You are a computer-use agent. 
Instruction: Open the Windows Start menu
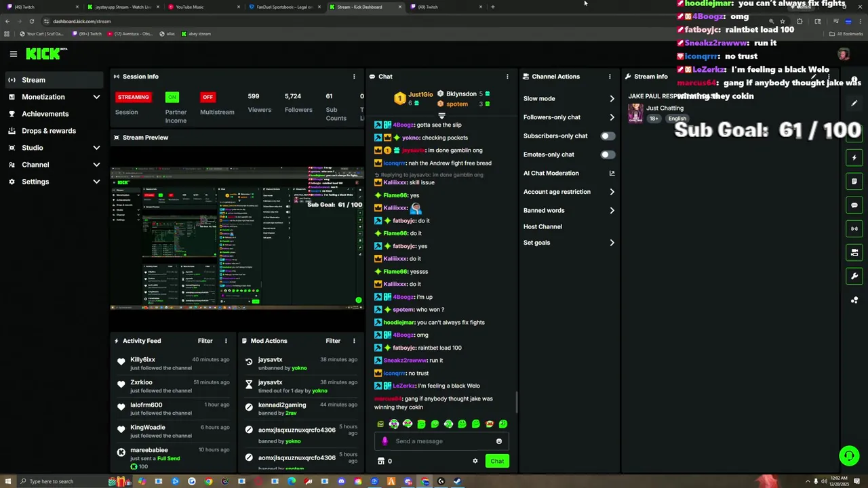coord(8,482)
